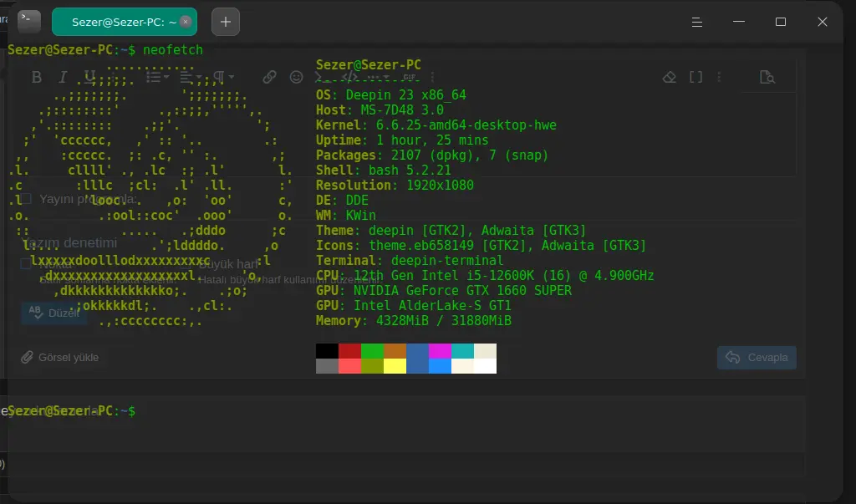Image resolution: width=856 pixels, height=504 pixels.
Task: Click the 'Kernel: 6.6.25-amd64-desktop-hwe' line
Action: pos(436,125)
